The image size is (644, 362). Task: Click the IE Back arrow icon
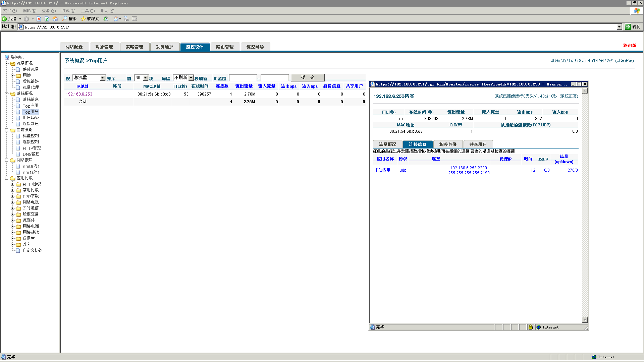(x=4, y=19)
